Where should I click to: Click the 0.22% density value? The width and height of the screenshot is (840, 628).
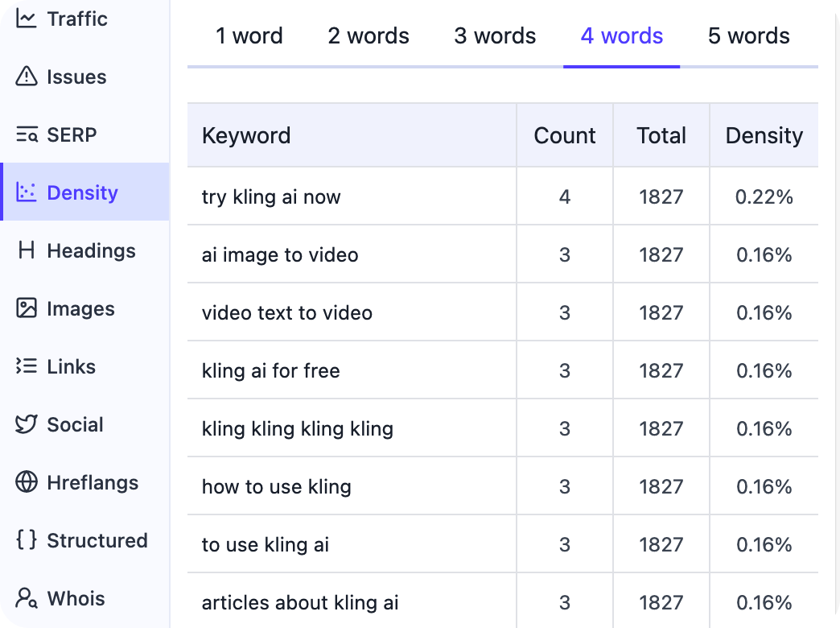pos(764,196)
